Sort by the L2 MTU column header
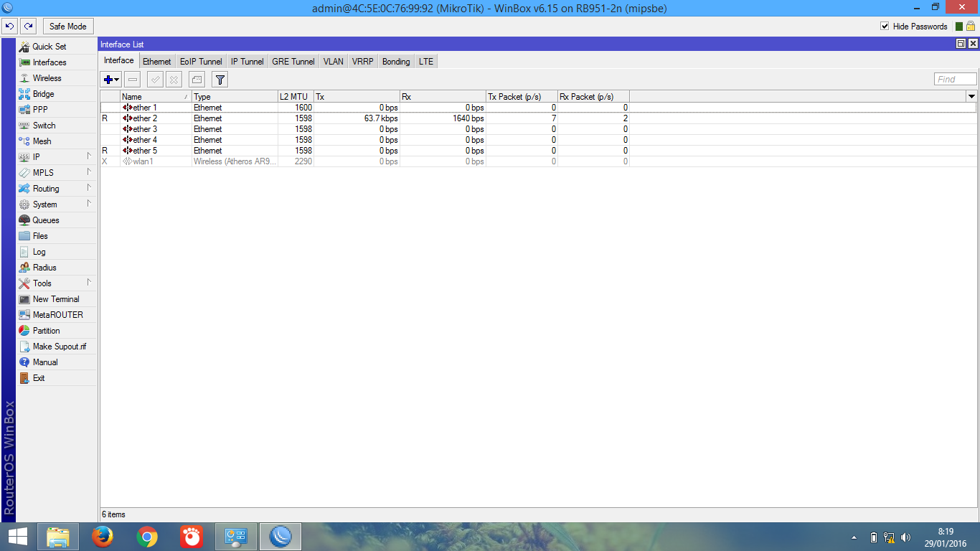The width and height of the screenshot is (980, 551). pos(296,96)
